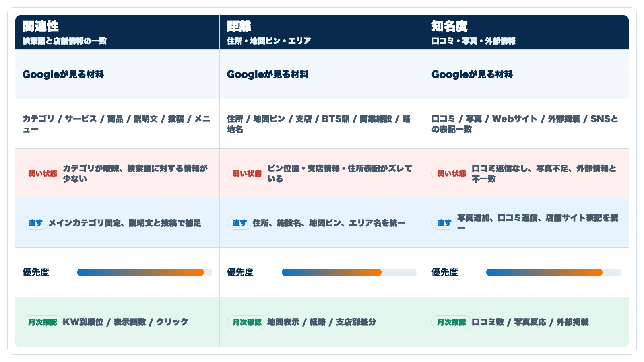This screenshot has height=362, width=644.
Task: Click the 弱い状態 badge in the 知名度 column
Action: (451, 173)
